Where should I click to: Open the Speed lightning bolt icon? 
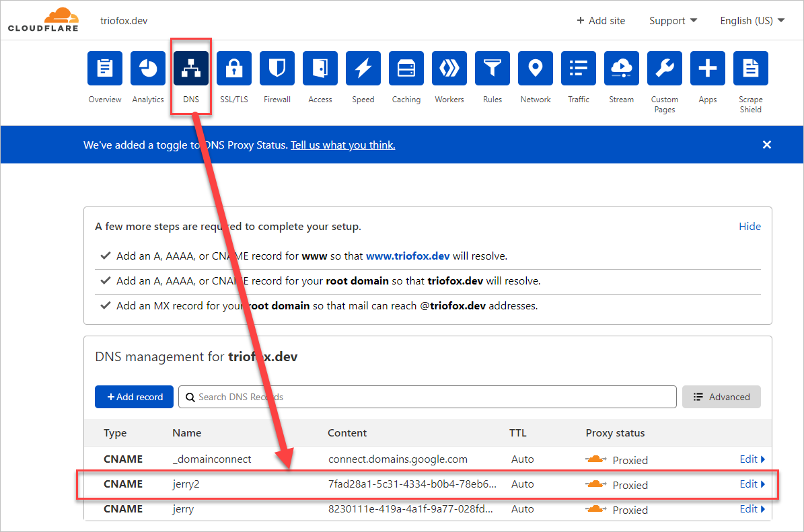(363, 68)
